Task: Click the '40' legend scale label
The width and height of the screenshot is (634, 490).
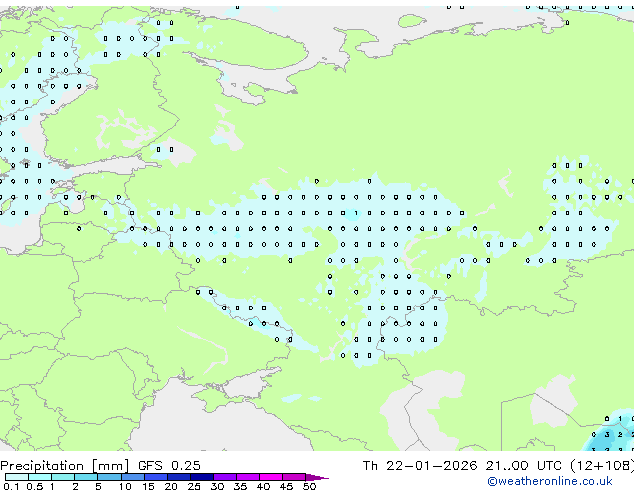Action: [x=263, y=486]
